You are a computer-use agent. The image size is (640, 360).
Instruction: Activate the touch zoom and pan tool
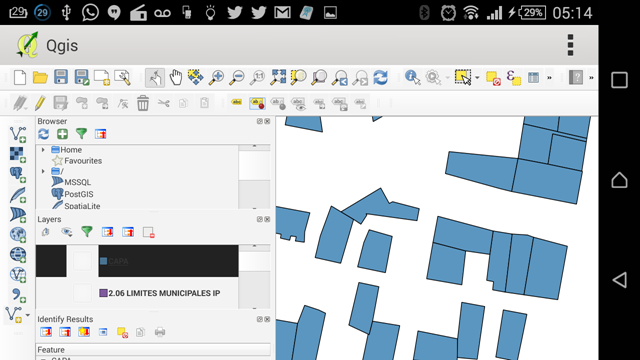tap(155, 78)
